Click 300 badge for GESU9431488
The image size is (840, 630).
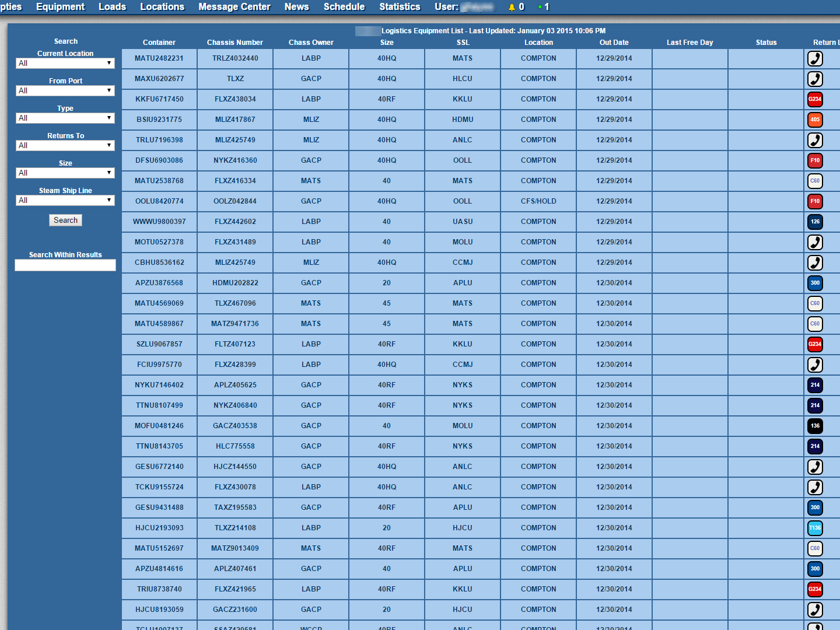(x=815, y=508)
